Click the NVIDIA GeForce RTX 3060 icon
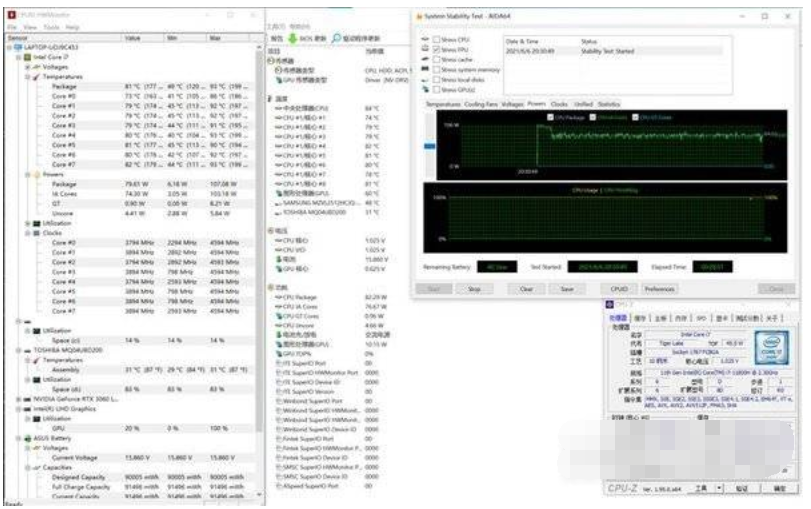Screen dimensions: 811x509 point(27,399)
